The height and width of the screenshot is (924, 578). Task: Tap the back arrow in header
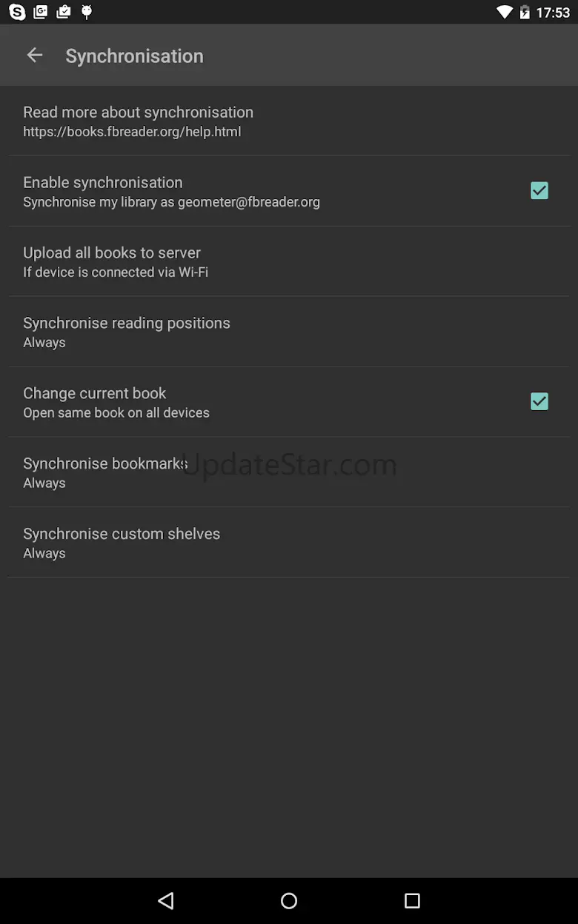point(35,56)
